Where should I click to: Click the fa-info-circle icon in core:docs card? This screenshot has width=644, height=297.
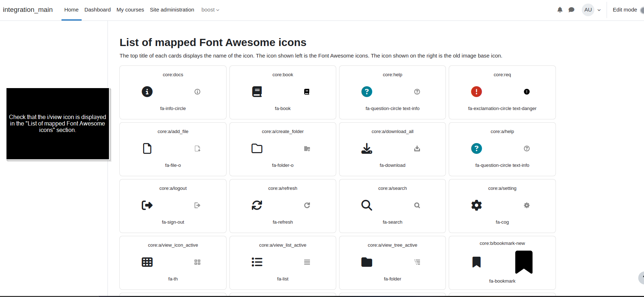pyautogui.click(x=147, y=92)
